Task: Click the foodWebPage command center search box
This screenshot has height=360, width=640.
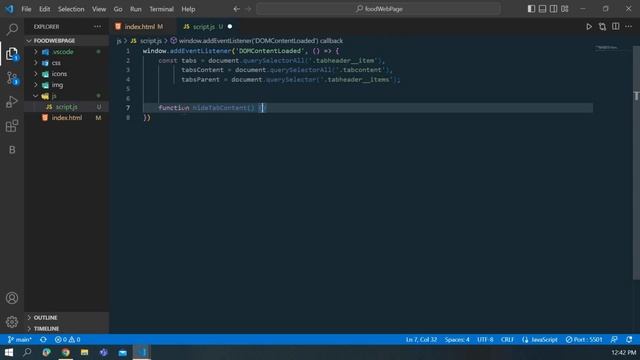Action: (378, 9)
